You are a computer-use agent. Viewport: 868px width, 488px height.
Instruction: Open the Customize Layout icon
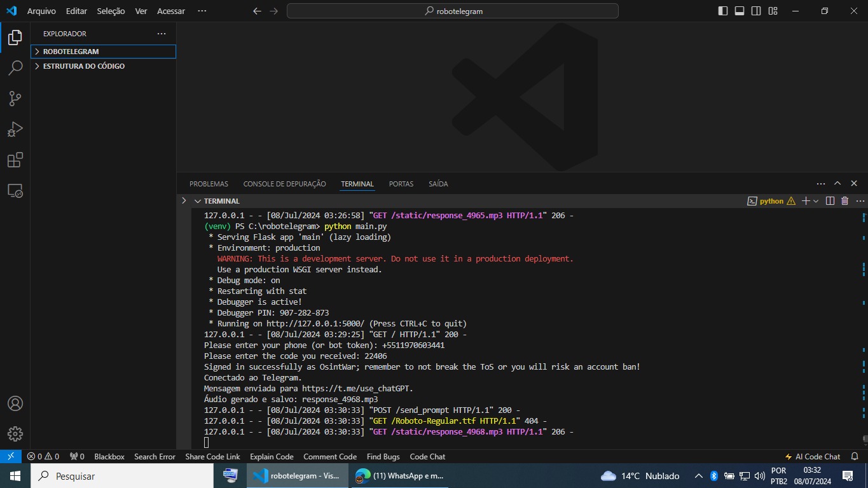(x=773, y=11)
